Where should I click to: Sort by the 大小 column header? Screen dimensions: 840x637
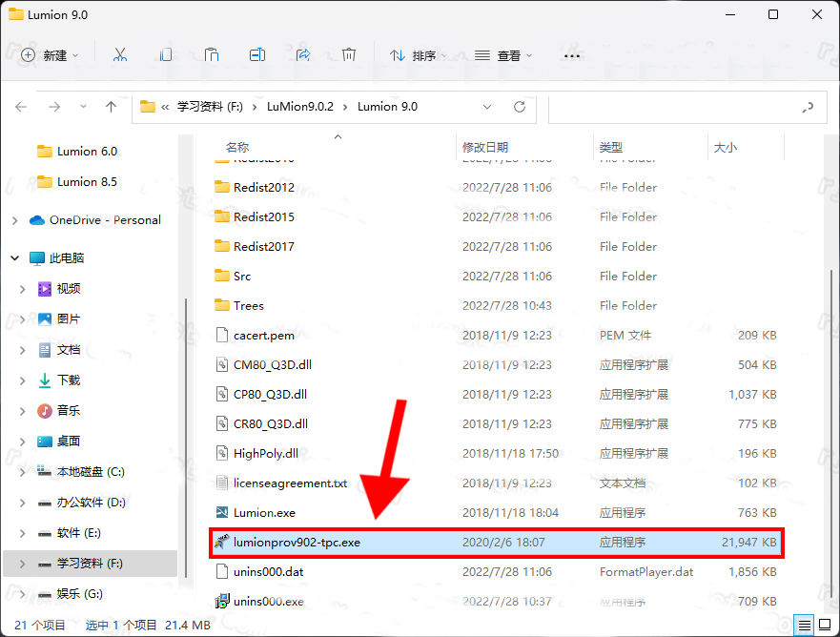[x=726, y=147]
